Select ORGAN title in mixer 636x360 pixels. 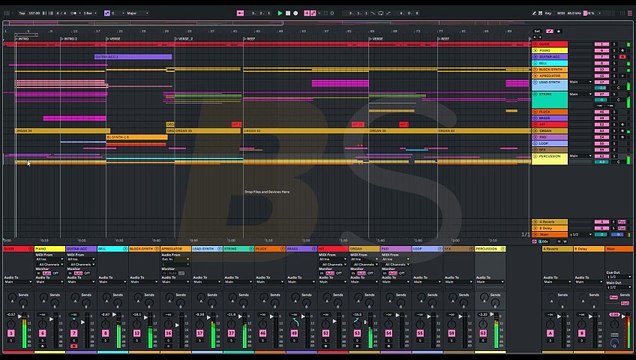[x=364, y=249]
